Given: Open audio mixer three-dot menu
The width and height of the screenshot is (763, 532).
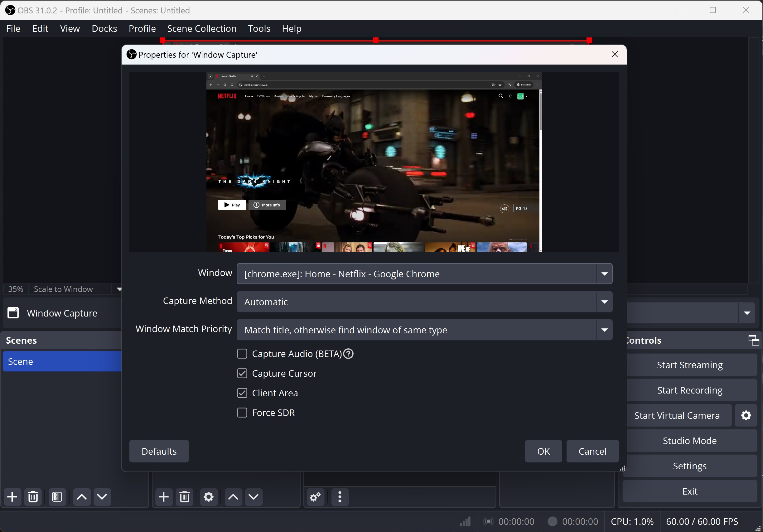Looking at the screenshot, I should (340, 497).
